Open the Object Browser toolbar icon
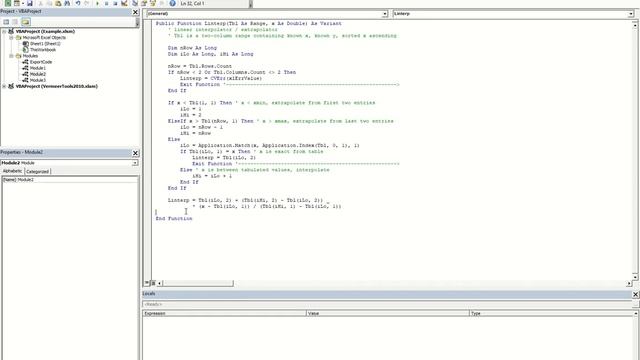The width and height of the screenshot is (640, 360). [x=153, y=3]
